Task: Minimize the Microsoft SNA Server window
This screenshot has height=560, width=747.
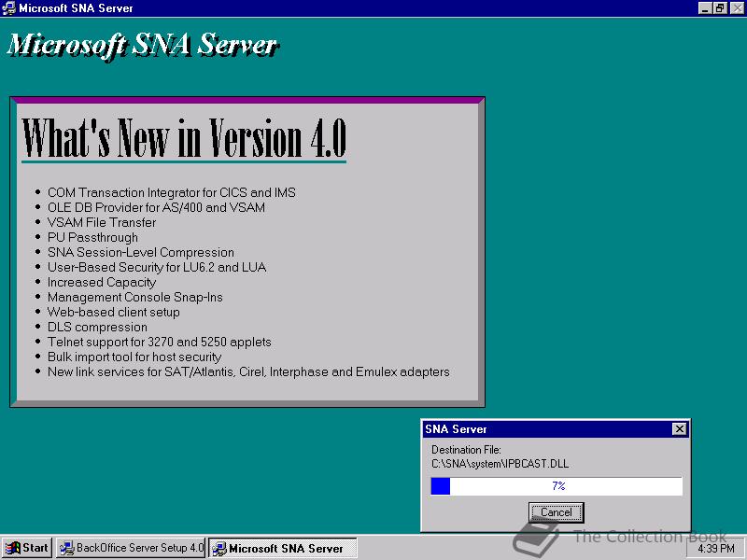Action: tap(706, 8)
